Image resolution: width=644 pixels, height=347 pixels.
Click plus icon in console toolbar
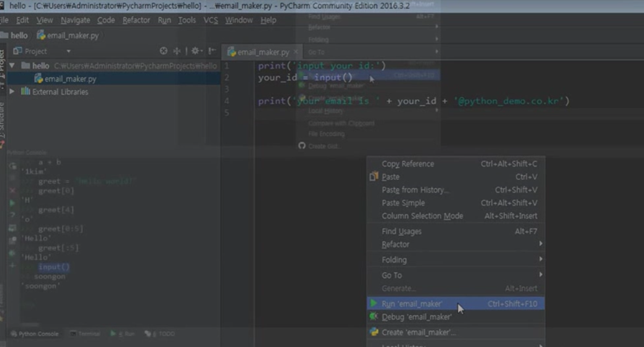click(x=12, y=265)
